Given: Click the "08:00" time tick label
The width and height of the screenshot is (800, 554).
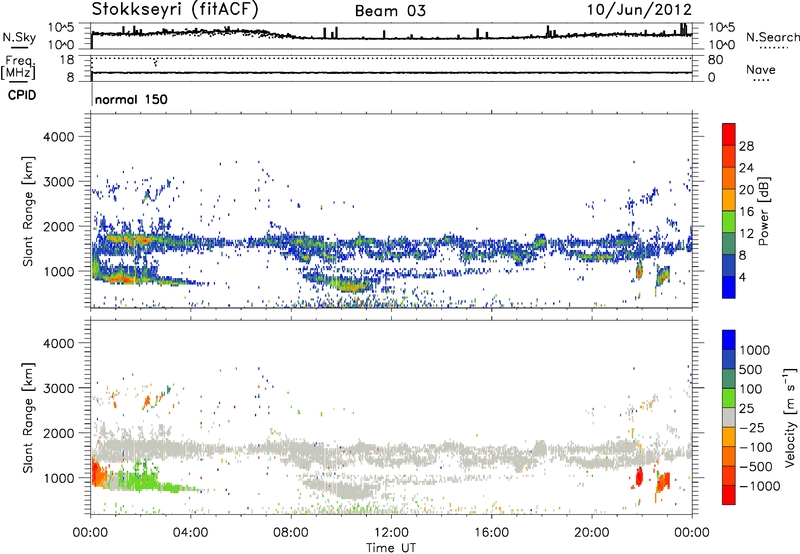Looking at the screenshot, I should (x=290, y=533).
